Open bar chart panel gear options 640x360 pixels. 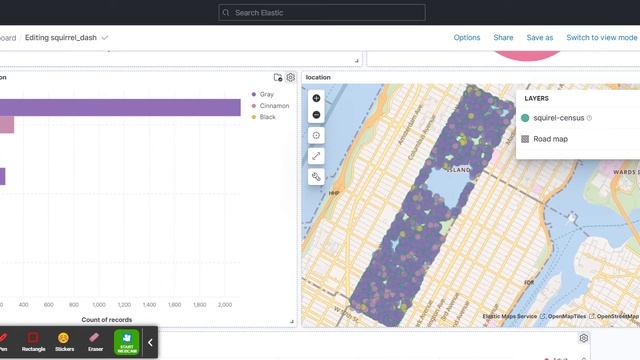[291, 77]
